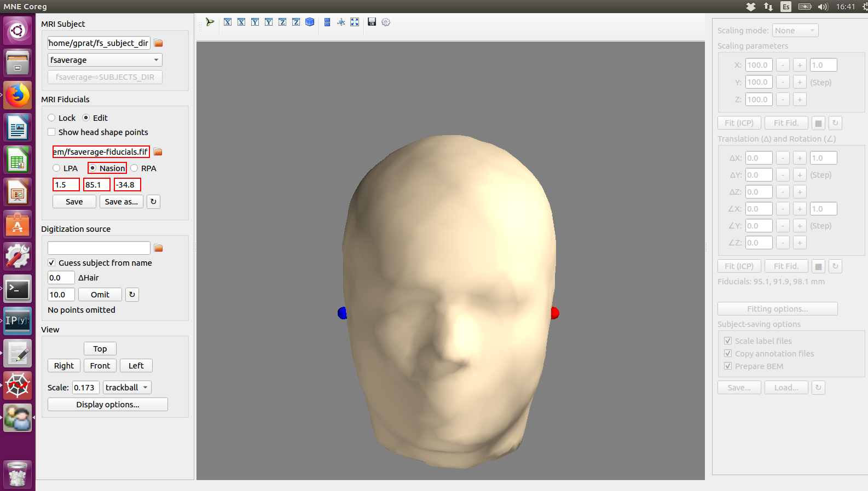
Task: Click the fiducial Z coordinate field -34.8
Action: tap(128, 185)
